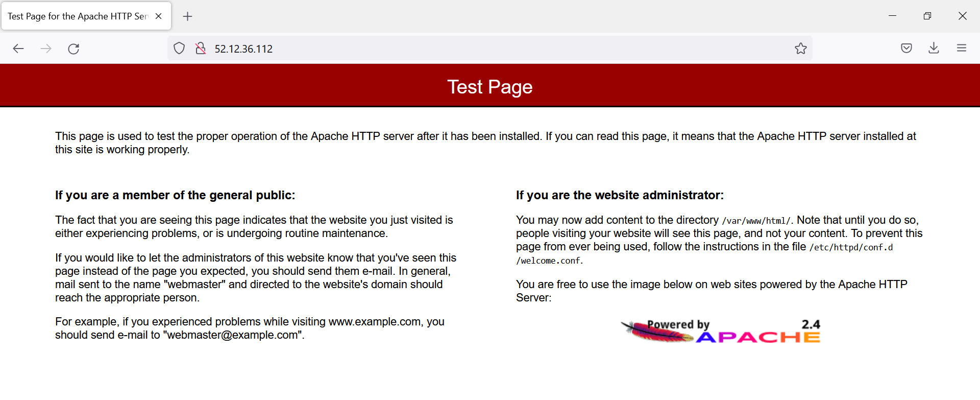Reload the current page
This screenshot has height=400, width=980.
[73, 49]
